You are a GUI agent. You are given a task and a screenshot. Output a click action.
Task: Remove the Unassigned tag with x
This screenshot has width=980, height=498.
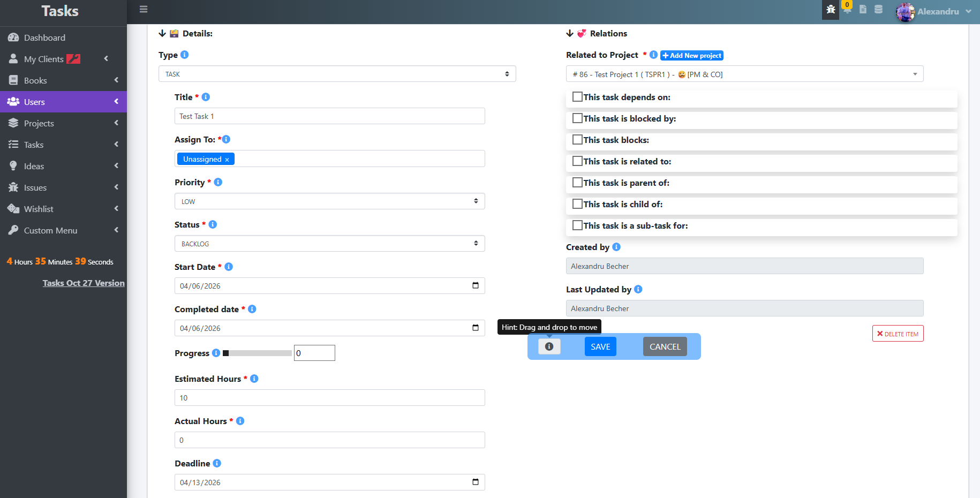click(x=227, y=160)
